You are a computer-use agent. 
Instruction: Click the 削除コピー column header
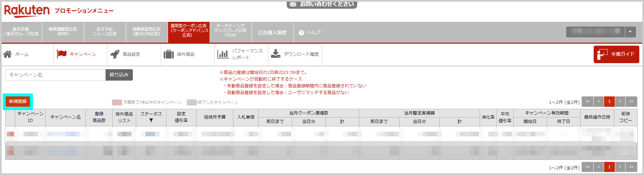(626, 117)
